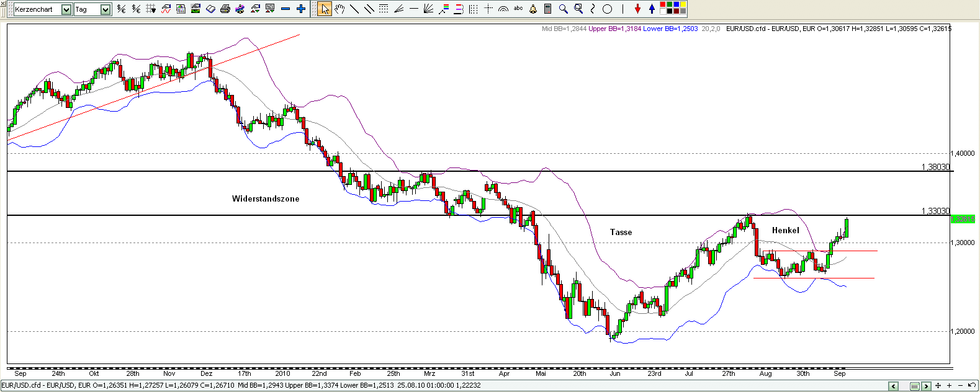Select the colored Fibonacci retracement tool

coord(444,9)
